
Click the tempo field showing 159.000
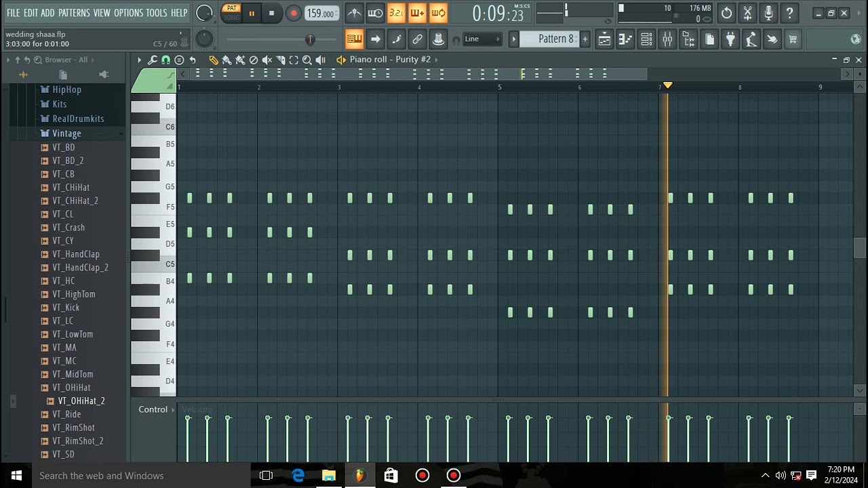tap(321, 13)
